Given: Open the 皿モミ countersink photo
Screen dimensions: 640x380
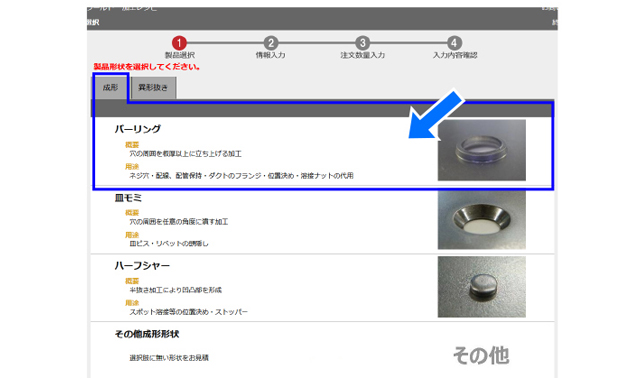Looking at the screenshot, I should 482,220.
